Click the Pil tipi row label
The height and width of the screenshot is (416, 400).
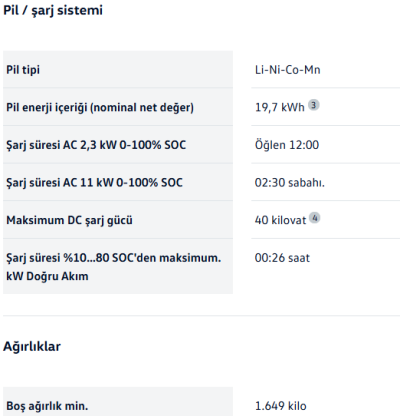point(23,70)
